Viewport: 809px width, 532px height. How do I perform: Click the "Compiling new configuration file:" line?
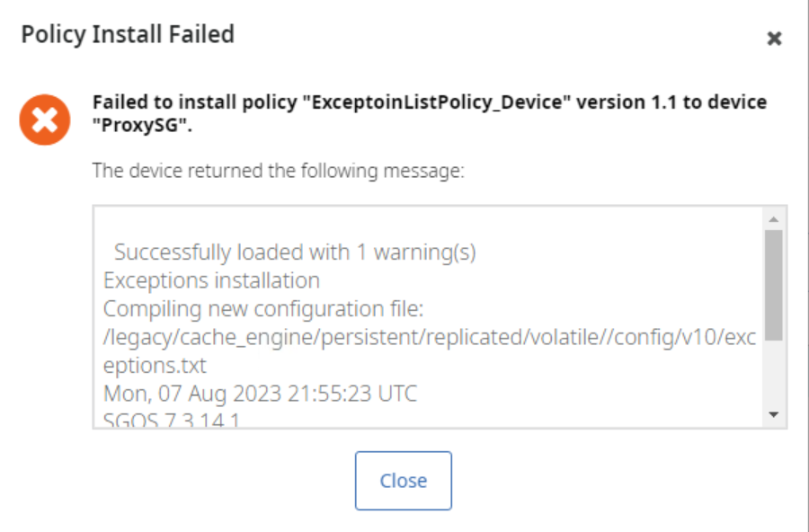[262, 309]
